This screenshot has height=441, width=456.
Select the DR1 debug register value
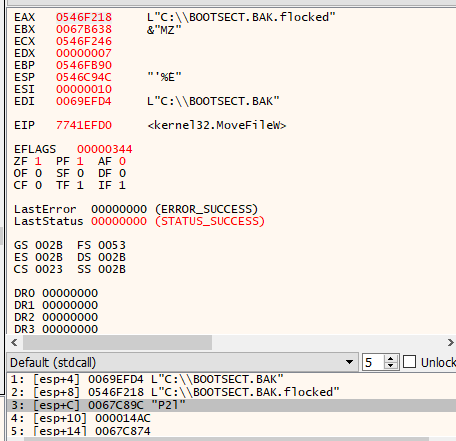pos(70,305)
